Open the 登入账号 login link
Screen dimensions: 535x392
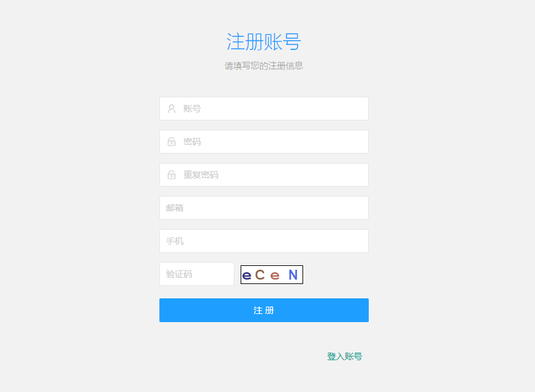pyautogui.click(x=344, y=356)
